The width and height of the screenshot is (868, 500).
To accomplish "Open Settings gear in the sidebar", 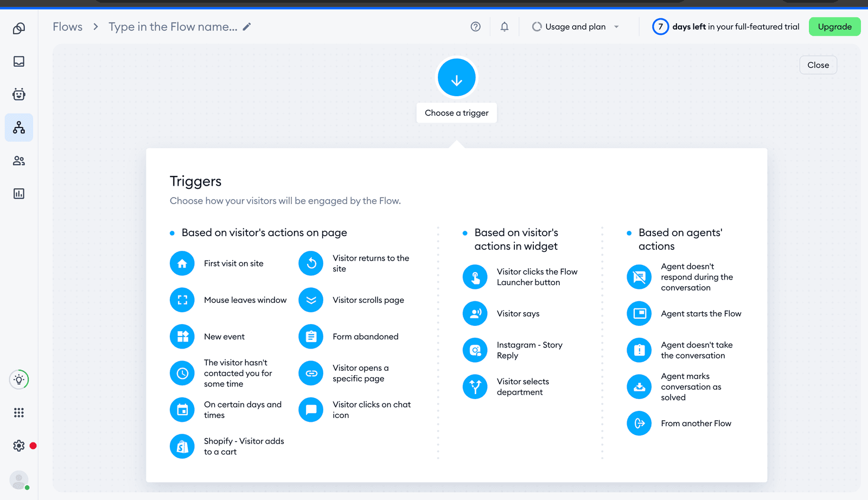I will (19, 446).
